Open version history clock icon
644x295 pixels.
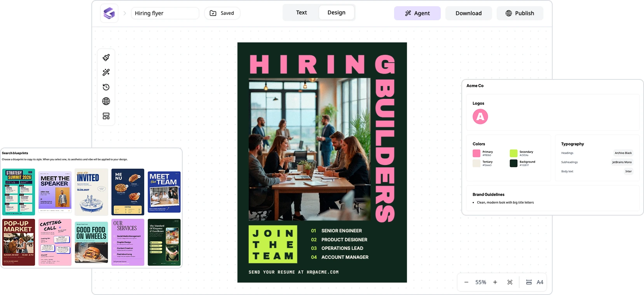106,87
